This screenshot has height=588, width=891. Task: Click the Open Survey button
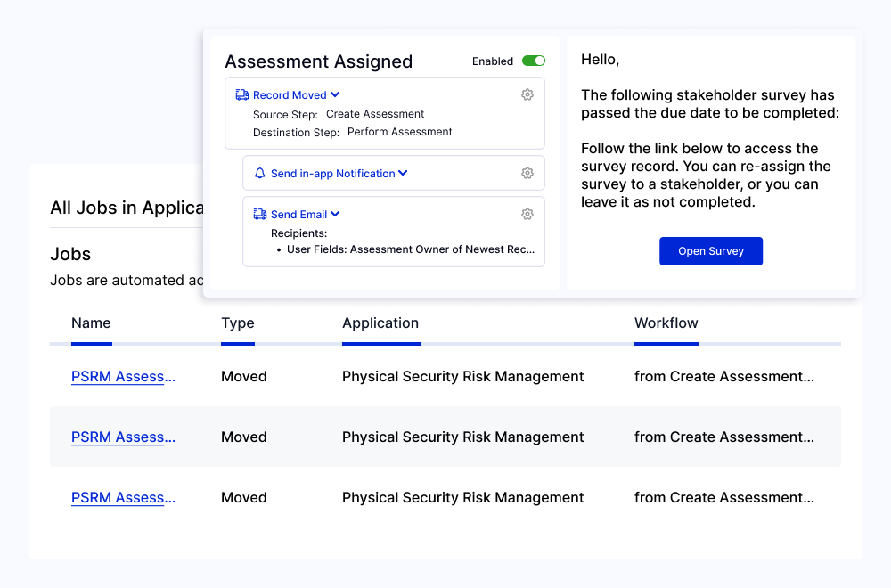[711, 251]
